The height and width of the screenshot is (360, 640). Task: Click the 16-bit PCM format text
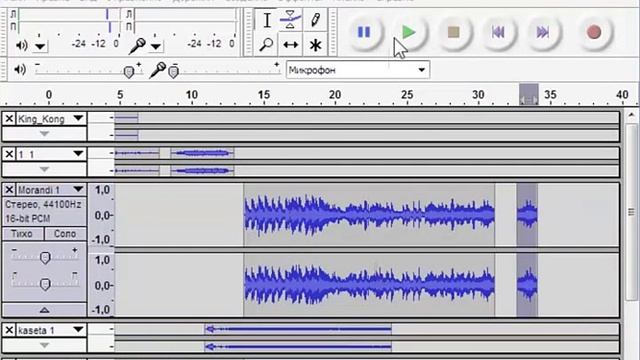(27, 219)
